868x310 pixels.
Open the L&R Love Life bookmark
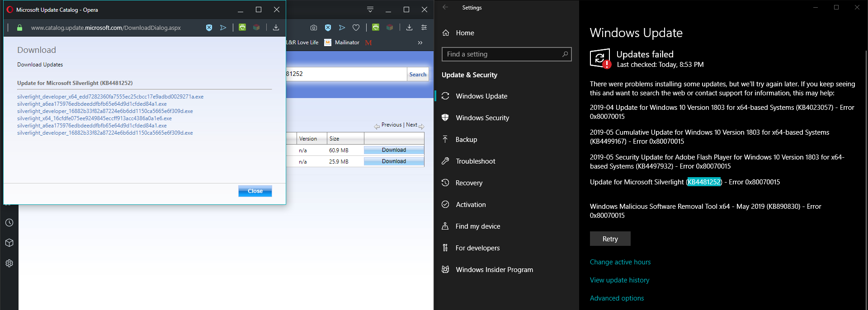[x=302, y=42]
